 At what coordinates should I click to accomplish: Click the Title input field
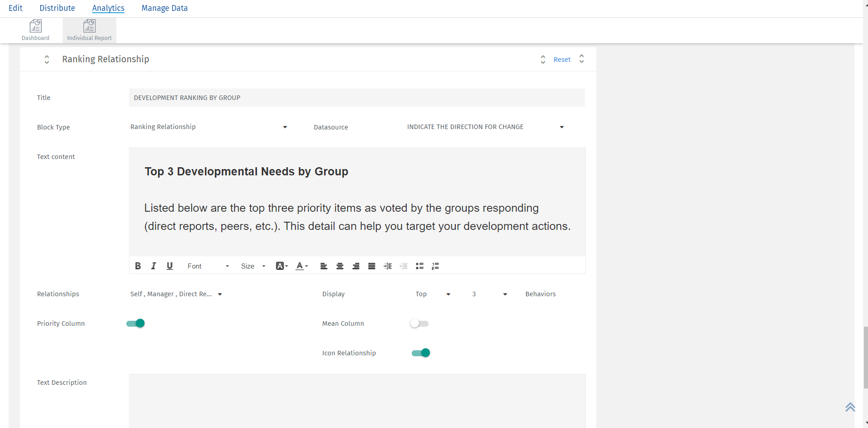point(356,97)
